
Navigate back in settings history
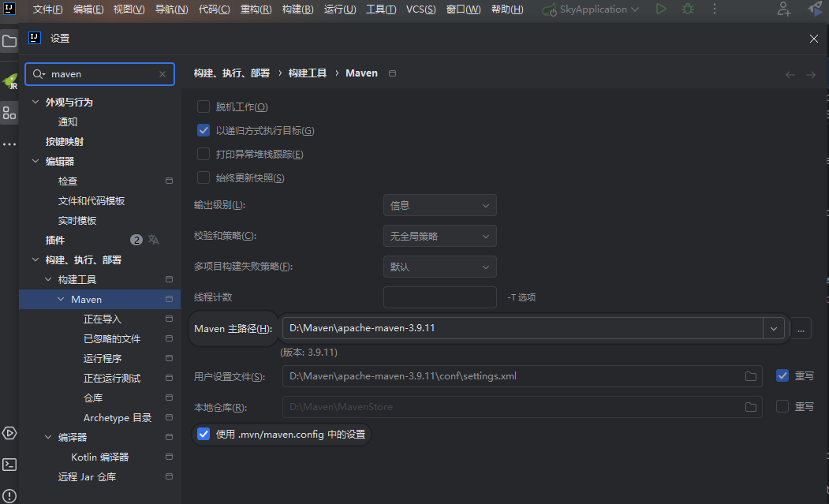coord(790,75)
